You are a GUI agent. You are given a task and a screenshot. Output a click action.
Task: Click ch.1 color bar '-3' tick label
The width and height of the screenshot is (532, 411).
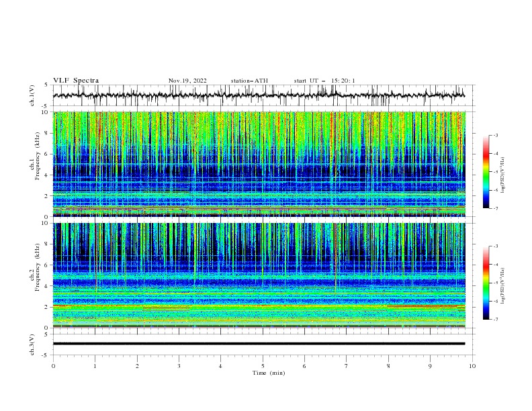(496, 135)
